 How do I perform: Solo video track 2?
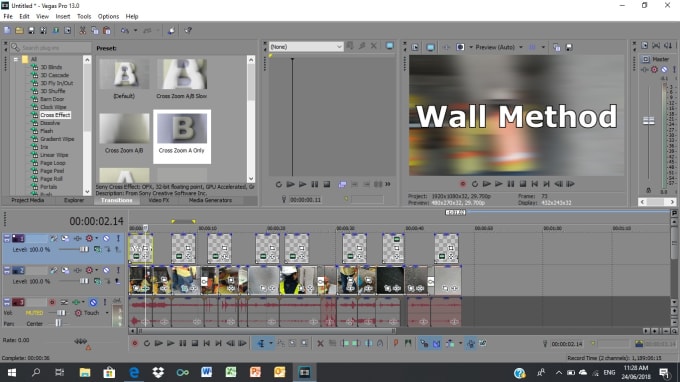coord(118,270)
